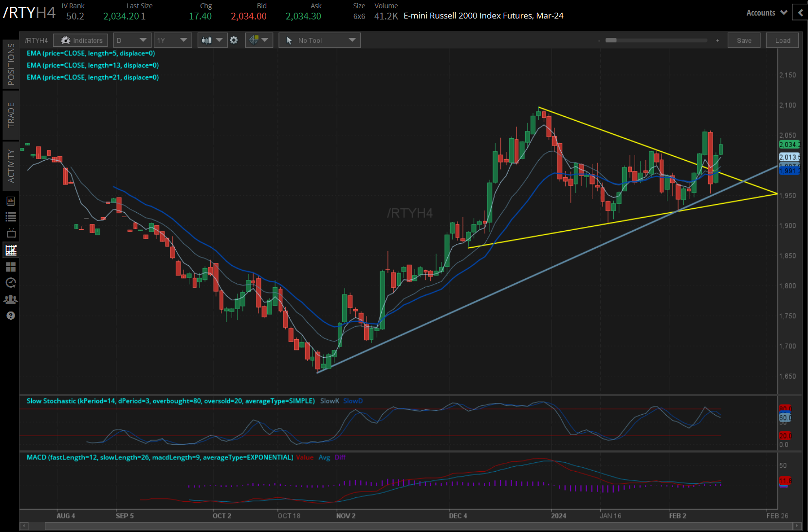The image size is (808, 532).
Task: Open the 1Y time range dropdown
Action: click(173, 40)
